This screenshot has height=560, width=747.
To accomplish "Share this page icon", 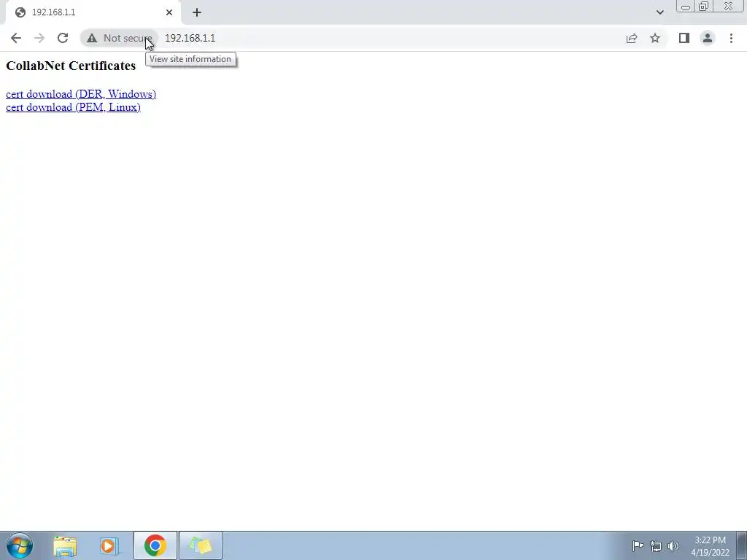I will (632, 38).
